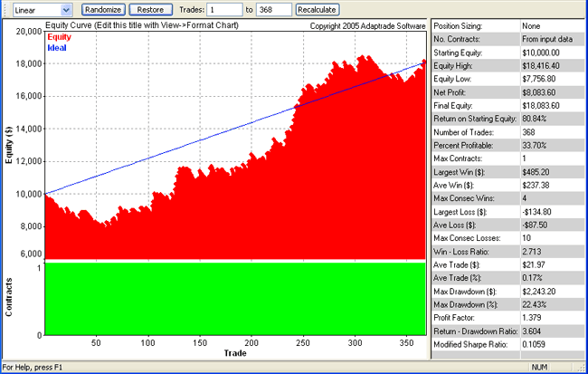This screenshot has height=374, width=588.
Task: Select Max Drawdown (%) value 22.43%
Action: (x=534, y=304)
